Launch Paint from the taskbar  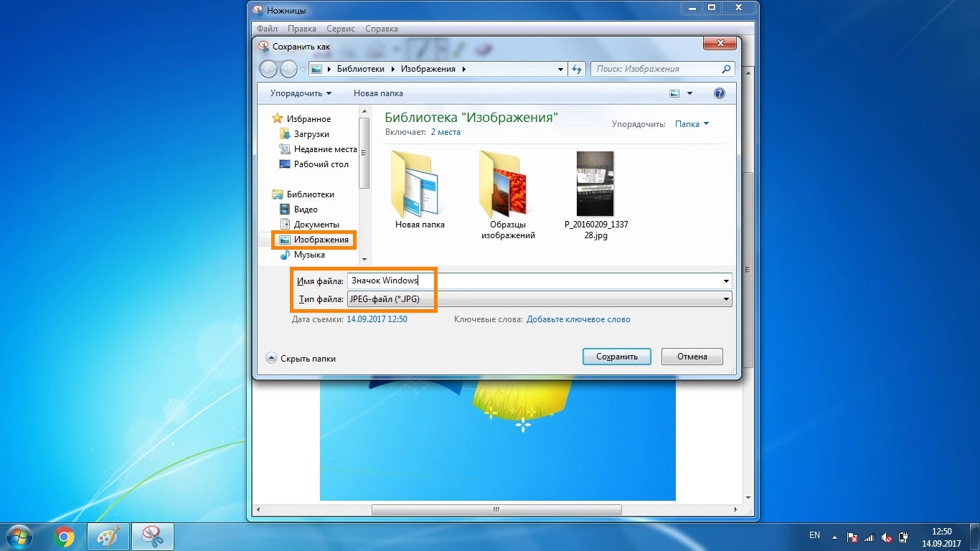click(108, 536)
